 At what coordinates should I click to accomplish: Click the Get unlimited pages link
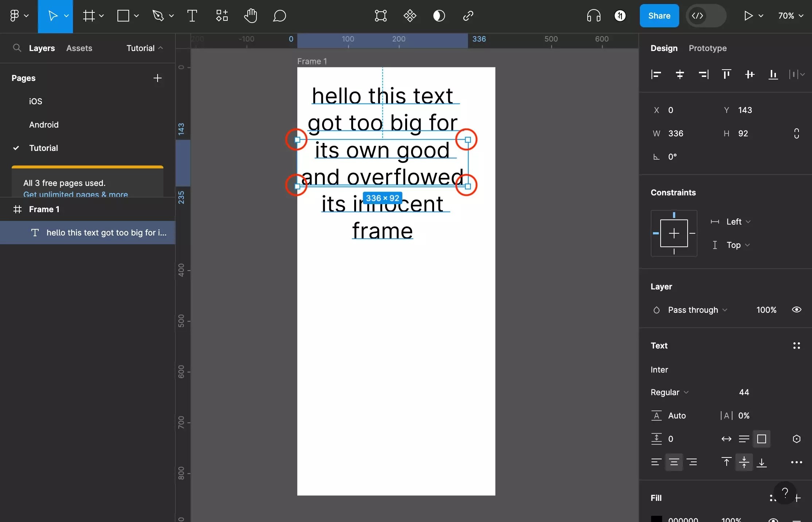point(75,194)
